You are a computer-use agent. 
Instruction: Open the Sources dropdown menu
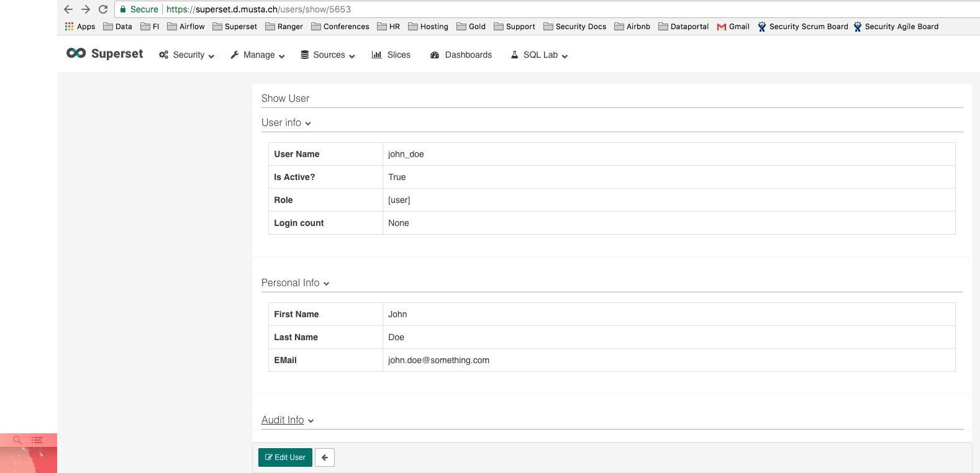click(327, 55)
